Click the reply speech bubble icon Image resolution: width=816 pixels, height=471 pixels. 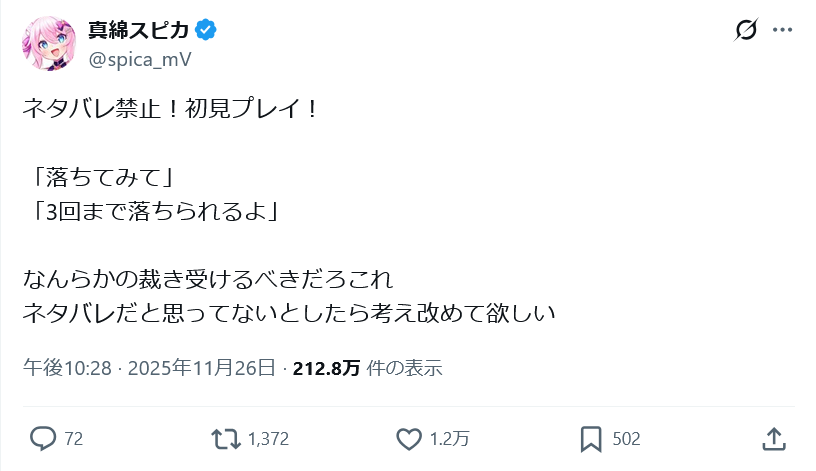pyautogui.click(x=43, y=438)
